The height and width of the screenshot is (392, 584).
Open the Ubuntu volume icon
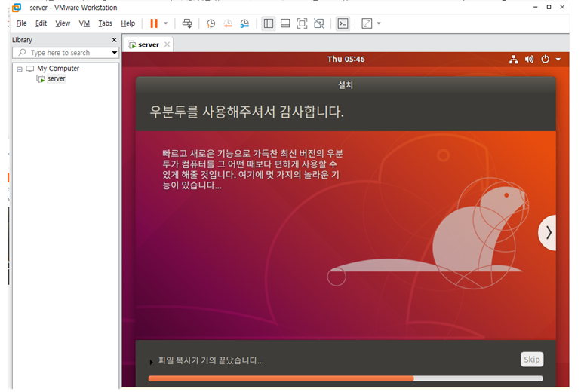(529, 60)
